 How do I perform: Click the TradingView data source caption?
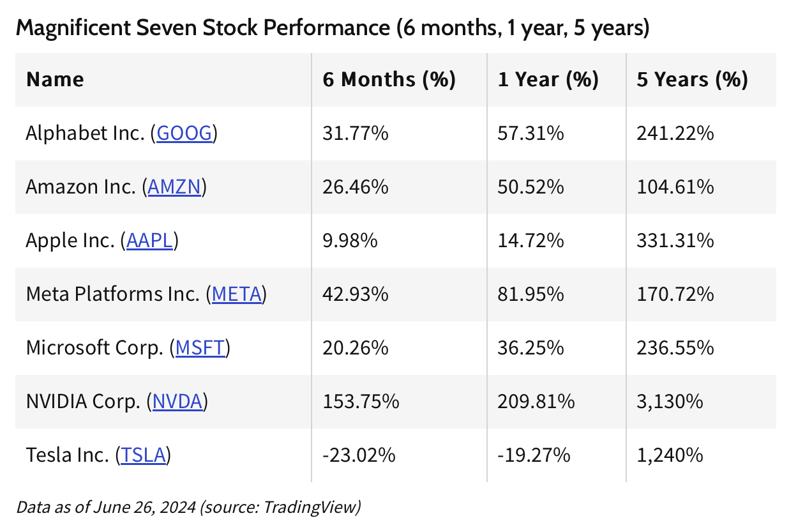[x=188, y=507]
